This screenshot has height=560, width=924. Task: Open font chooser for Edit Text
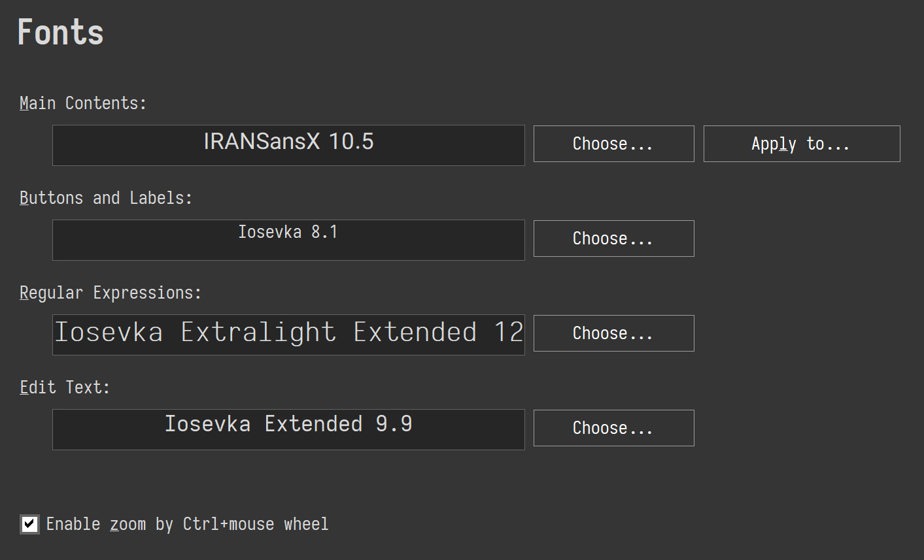point(613,428)
